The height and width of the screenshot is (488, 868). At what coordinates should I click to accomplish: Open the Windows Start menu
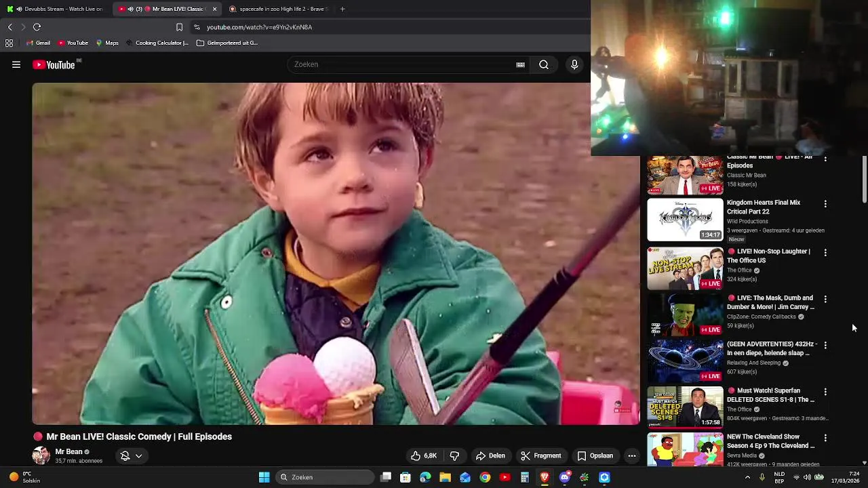(x=264, y=477)
